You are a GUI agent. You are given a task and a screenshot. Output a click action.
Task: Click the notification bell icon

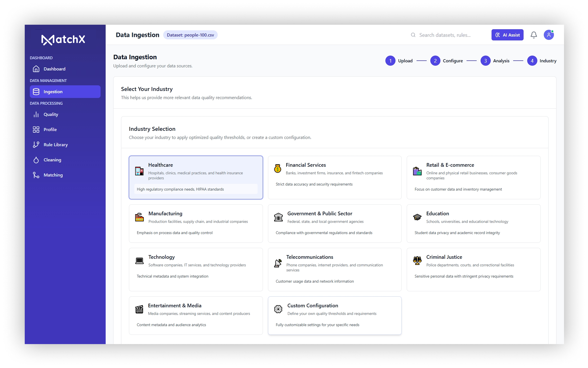[533, 35]
